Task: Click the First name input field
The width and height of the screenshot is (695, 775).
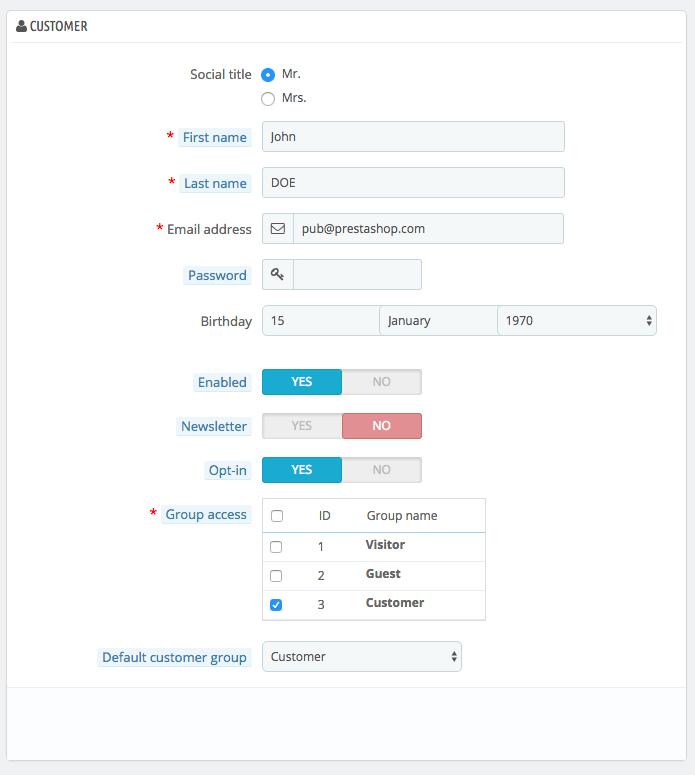Action: coord(413,136)
